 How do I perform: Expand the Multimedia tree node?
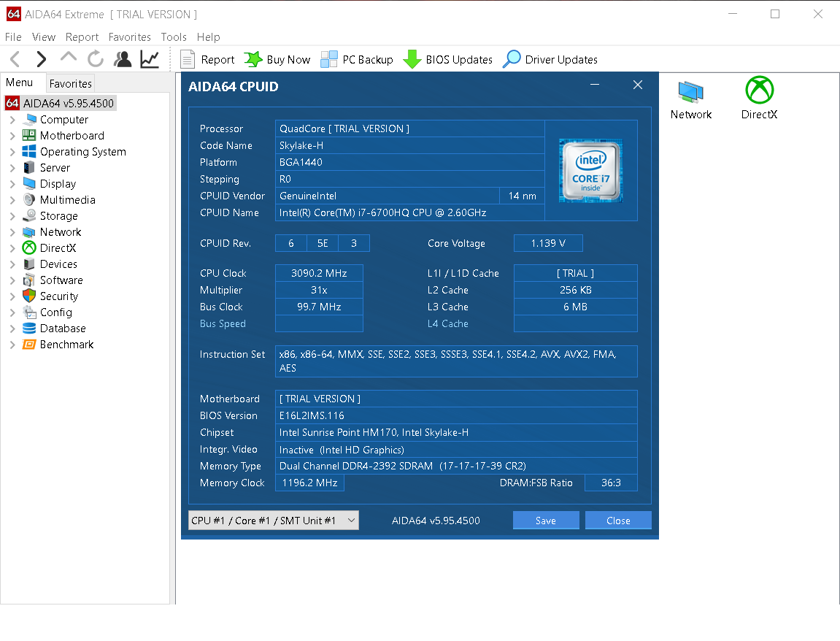click(12, 200)
